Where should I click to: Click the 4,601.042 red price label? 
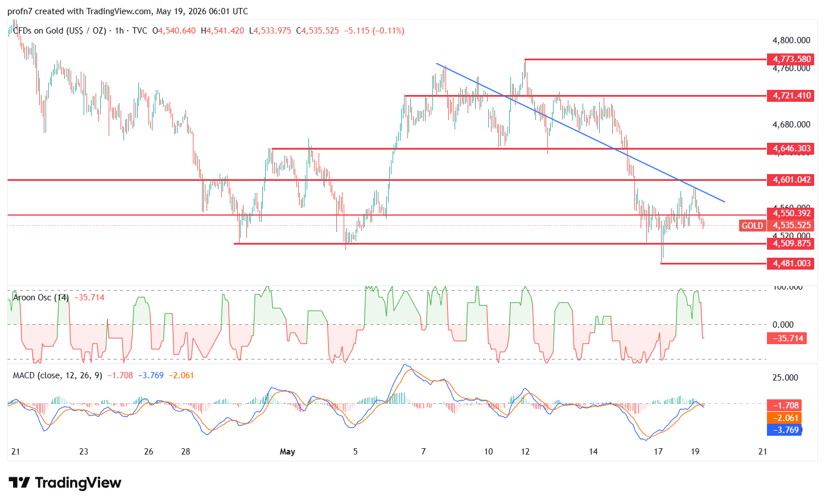pyautogui.click(x=791, y=180)
